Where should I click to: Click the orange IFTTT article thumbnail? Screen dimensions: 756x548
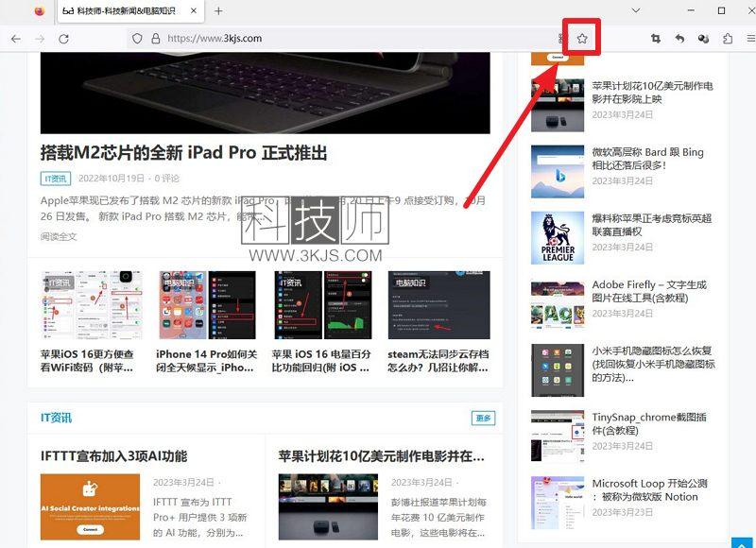click(90, 506)
